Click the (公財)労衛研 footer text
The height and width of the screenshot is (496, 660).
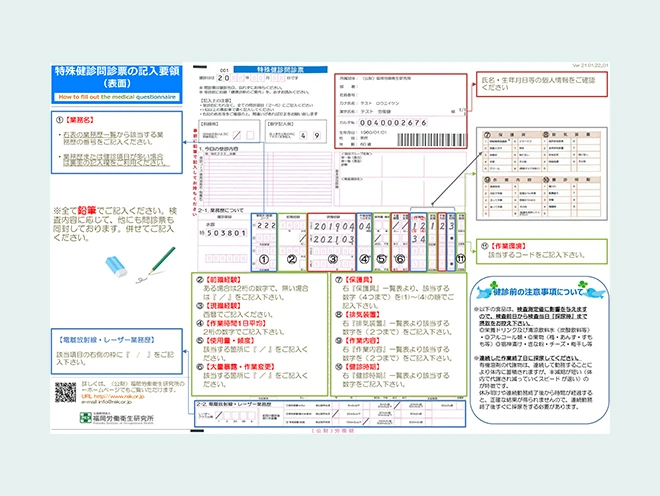click(332, 431)
